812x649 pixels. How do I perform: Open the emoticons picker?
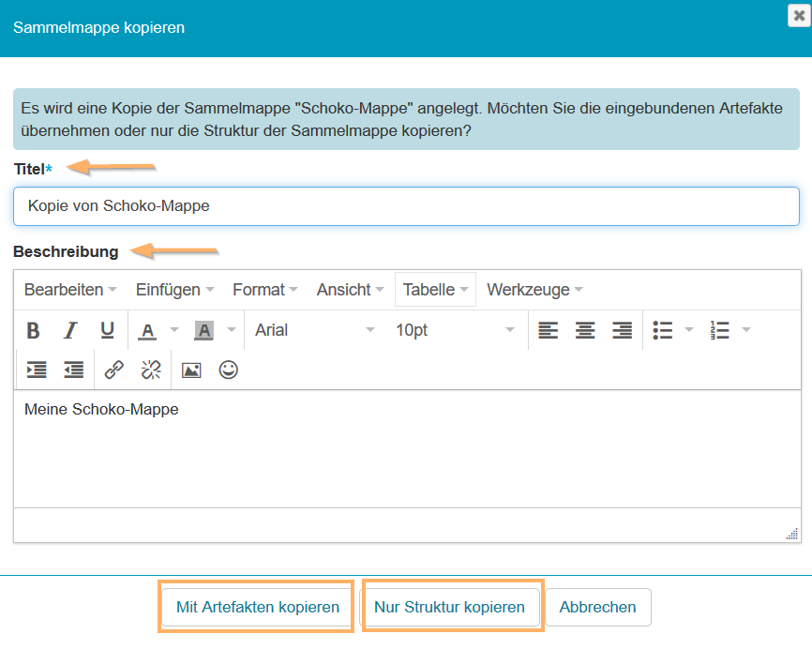(x=228, y=370)
